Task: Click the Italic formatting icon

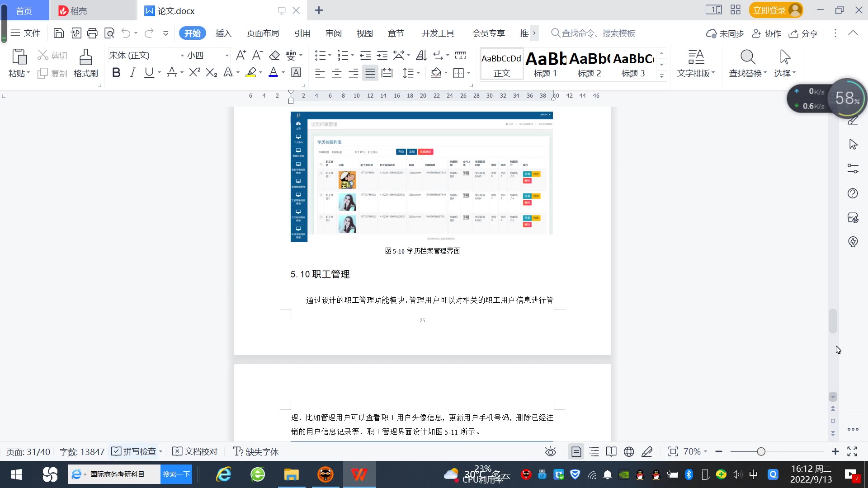Action: (x=132, y=73)
